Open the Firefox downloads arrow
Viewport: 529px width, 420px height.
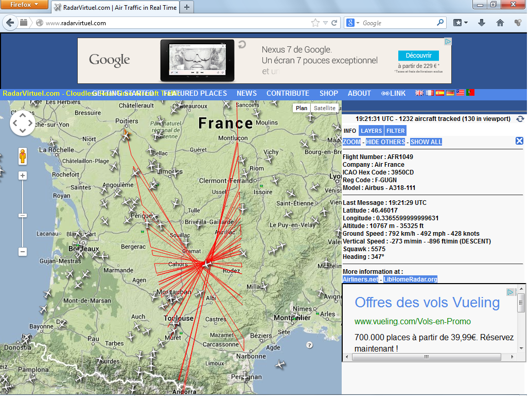point(482,23)
